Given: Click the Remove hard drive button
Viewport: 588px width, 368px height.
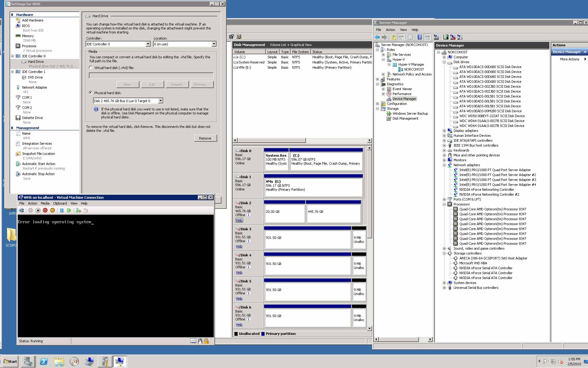Looking at the screenshot, I should pyautogui.click(x=205, y=138).
